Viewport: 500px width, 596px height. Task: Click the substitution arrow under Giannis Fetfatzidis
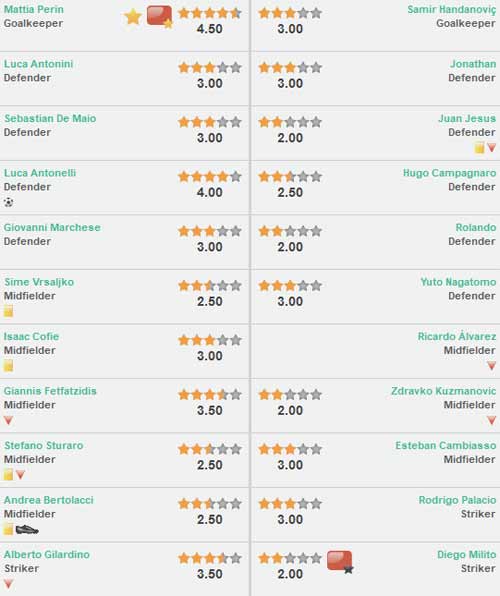click(x=8, y=420)
